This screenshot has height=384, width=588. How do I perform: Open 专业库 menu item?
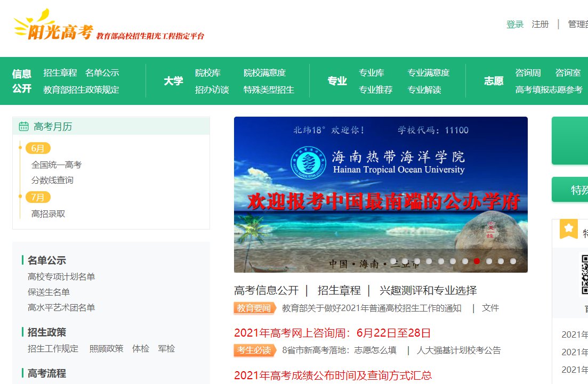point(371,72)
